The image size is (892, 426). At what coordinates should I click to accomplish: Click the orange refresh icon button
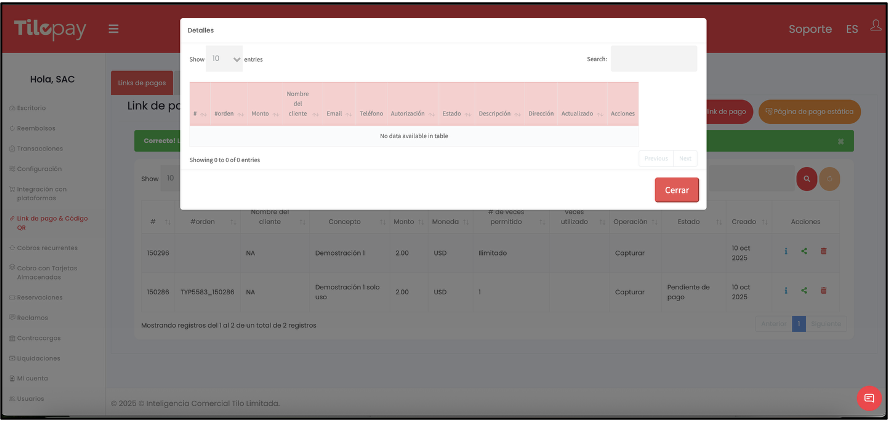point(829,179)
